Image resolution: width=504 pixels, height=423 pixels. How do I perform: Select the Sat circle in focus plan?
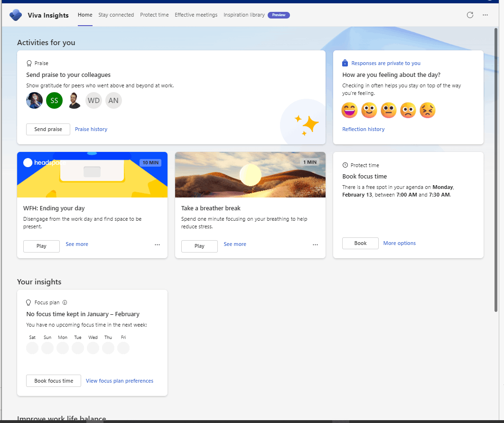pos(32,348)
